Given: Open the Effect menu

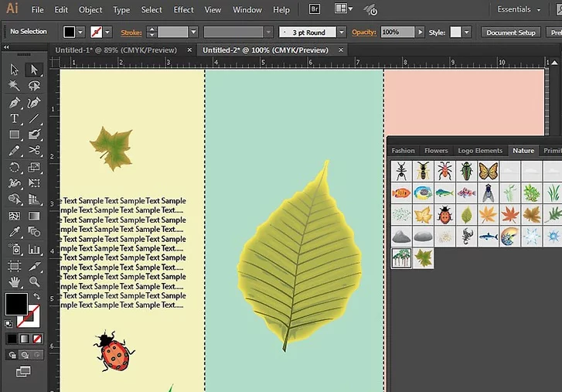Looking at the screenshot, I should click(184, 10).
